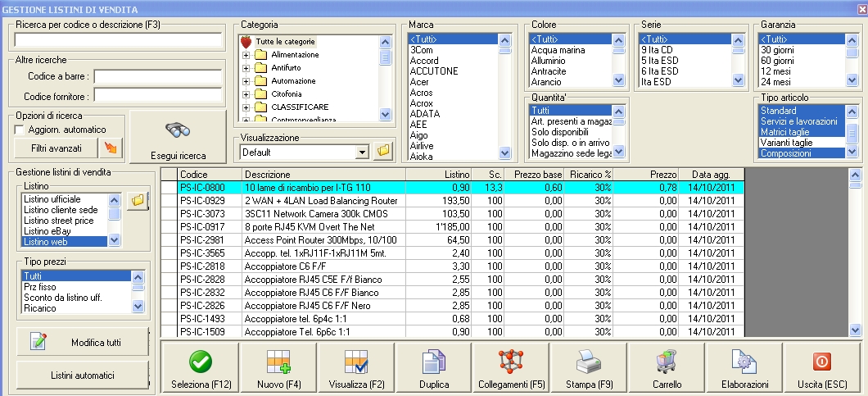The width and height of the screenshot is (868, 396).
Task: Click the Duplica button
Action: [x=433, y=368]
